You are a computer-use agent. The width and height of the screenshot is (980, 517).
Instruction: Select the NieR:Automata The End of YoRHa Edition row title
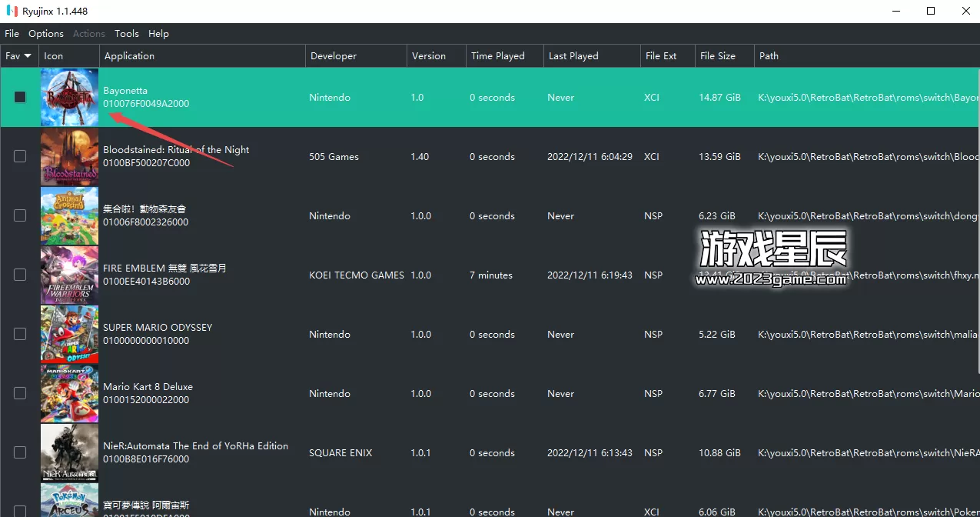(195, 446)
